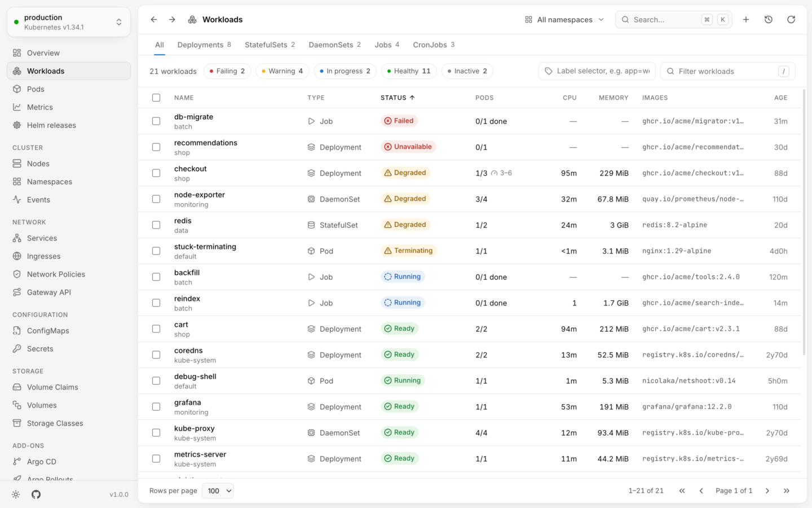The width and height of the screenshot is (812, 508).
Task: Click the Filter workloads input
Action: click(x=727, y=71)
